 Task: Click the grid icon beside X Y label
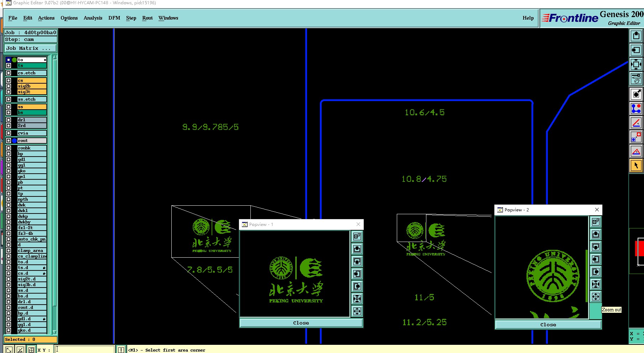[31, 350]
